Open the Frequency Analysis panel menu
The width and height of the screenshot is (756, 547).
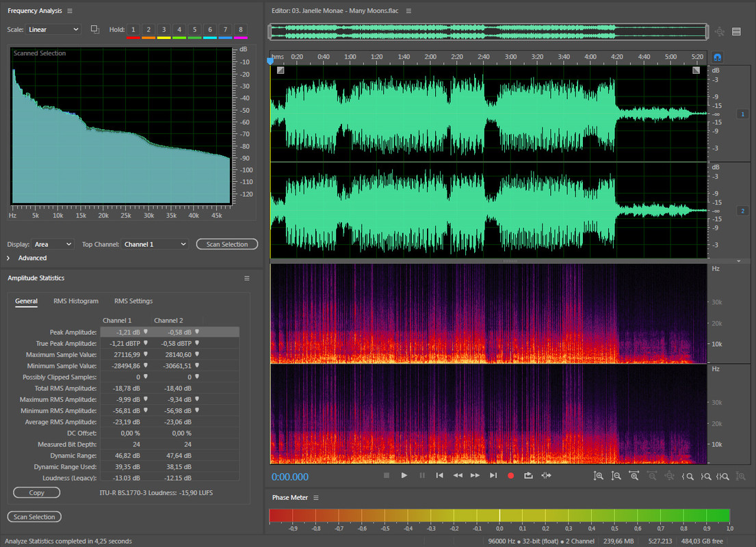70,11
